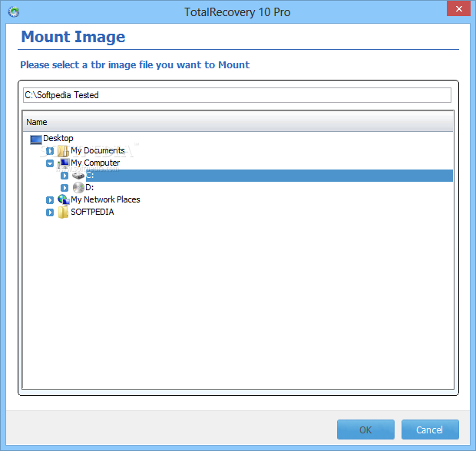Image resolution: width=476 pixels, height=451 pixels.
Task: Click the My Computer icon
Action: click(64, 163)
